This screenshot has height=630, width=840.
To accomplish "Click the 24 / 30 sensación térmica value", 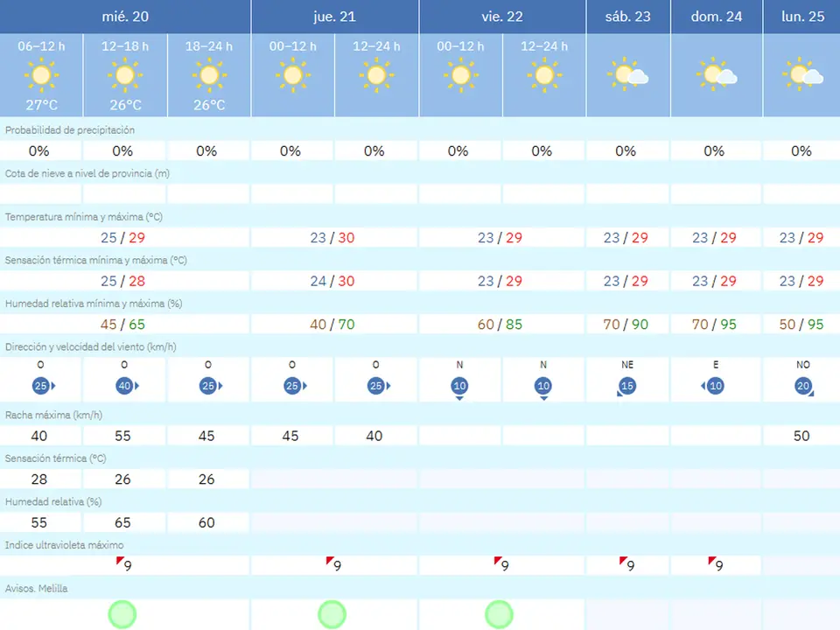I will (x=332, y=281).
